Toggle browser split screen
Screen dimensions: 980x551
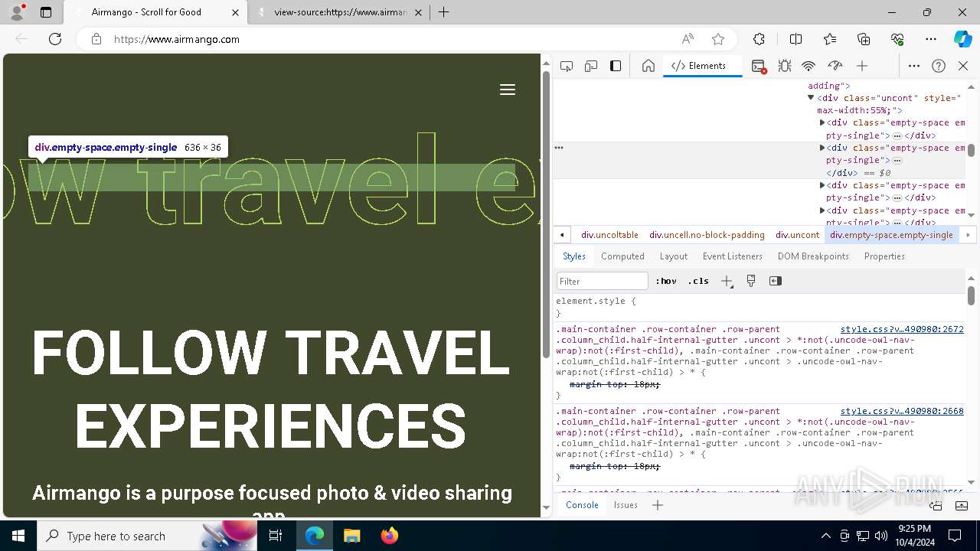pyautogui.click(x=795, y=39)
